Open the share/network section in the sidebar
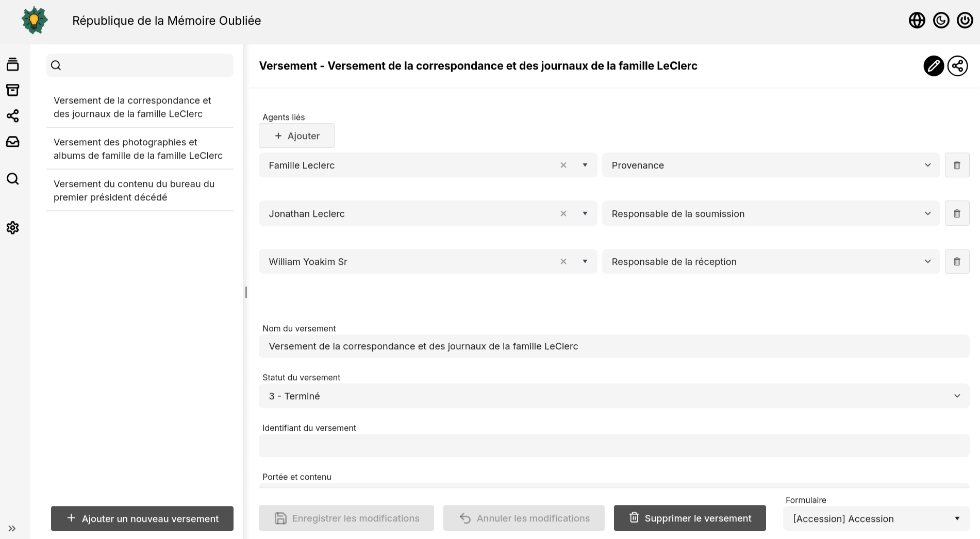The image size is (980, 539). click(12, 116)
